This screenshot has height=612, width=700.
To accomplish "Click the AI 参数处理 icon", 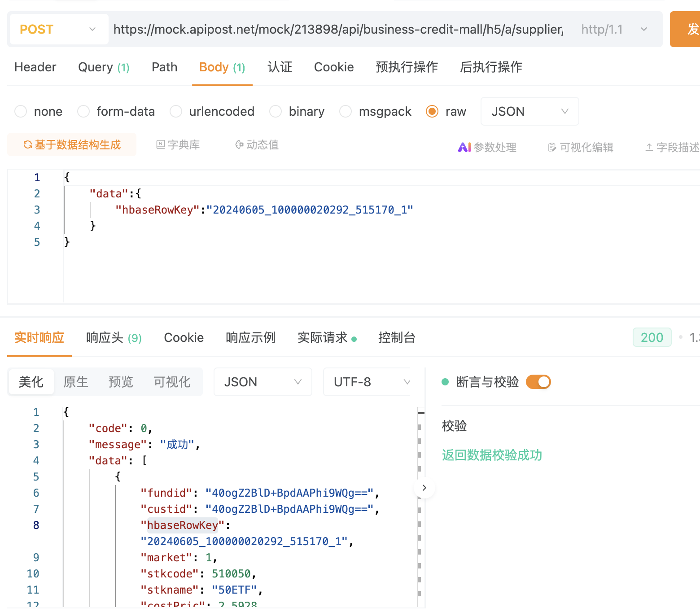I will coord(464,147).
